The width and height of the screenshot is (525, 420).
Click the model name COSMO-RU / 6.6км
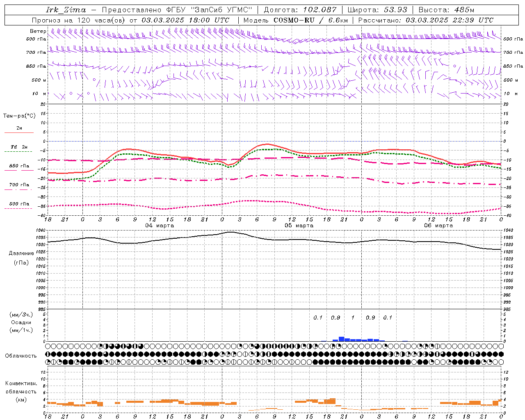coord(310,20)
